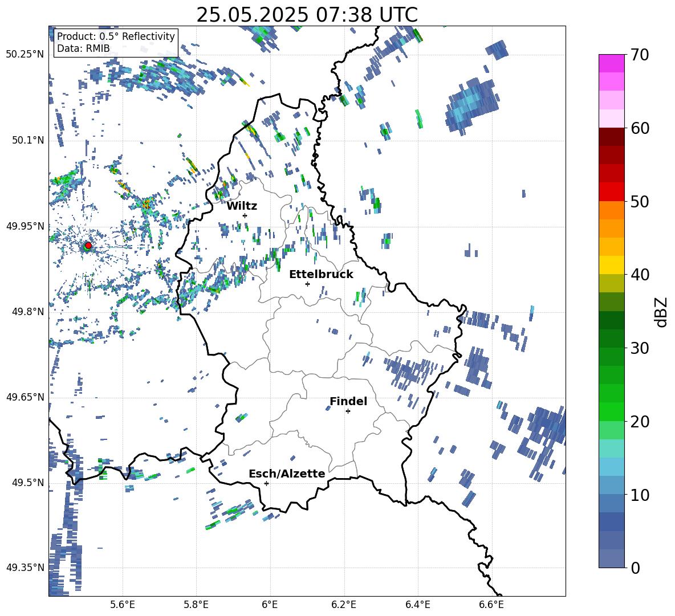675x616 pixels.
Task: Click the bright red 50 dBZ colorbar swatch
Action: pos(612,192)
